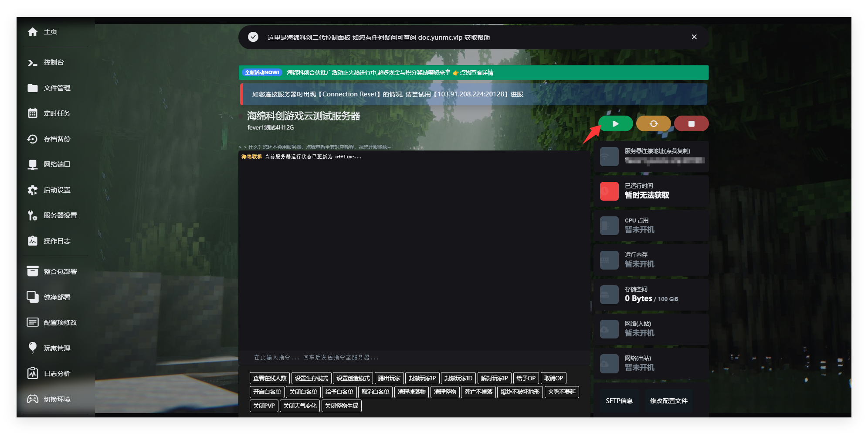This screenshot has height=434, width=868.
Task: Click the 存储空间 disk icon
Action: [x=609, y=294]
